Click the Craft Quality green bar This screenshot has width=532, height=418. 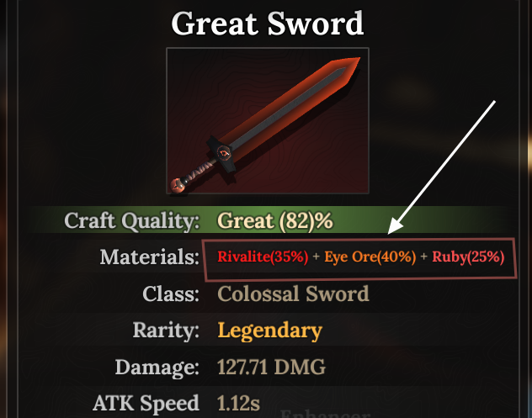point(268,220)
